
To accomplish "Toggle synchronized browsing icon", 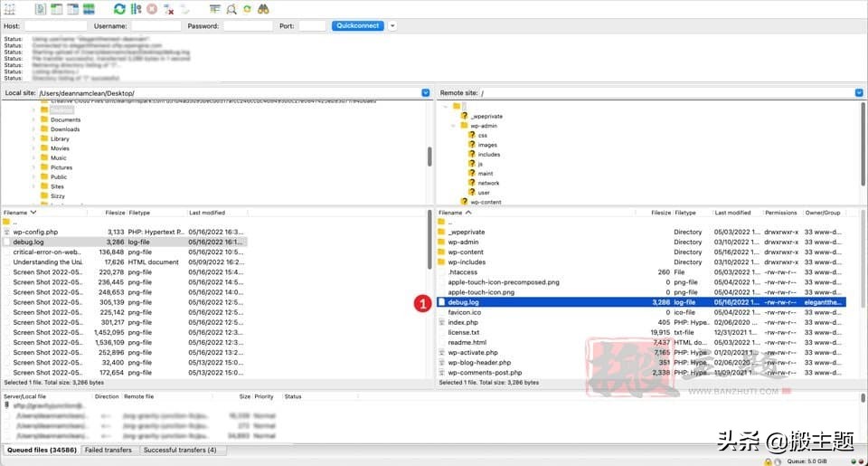I will (x=247, y=9).
